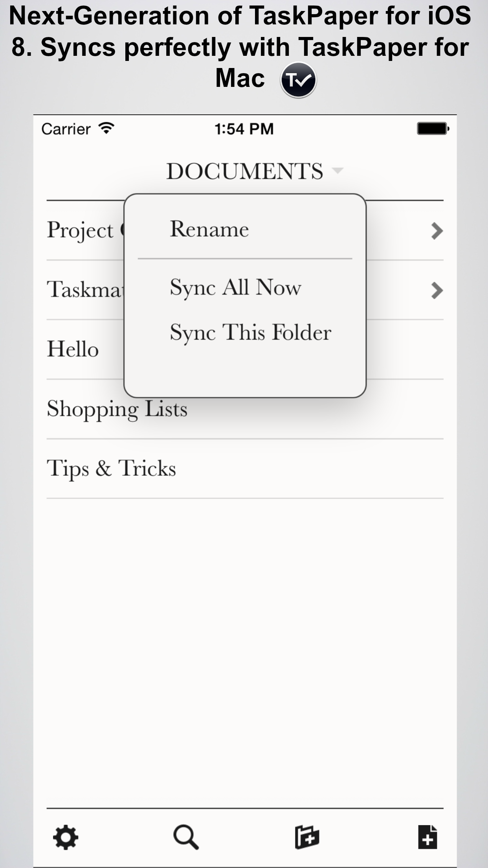Tap the search magnifier icon
Image resolution: width=488 pixels, height=868 pixels.
pos(186,837)
